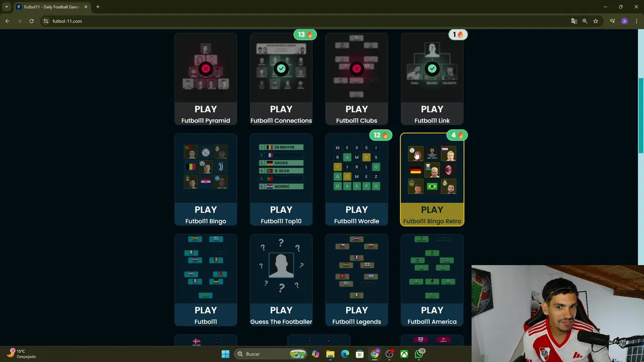Reload the futbol-11.com page
The height and width of the screenshot is (362, 644).
(x=31, y=21)
